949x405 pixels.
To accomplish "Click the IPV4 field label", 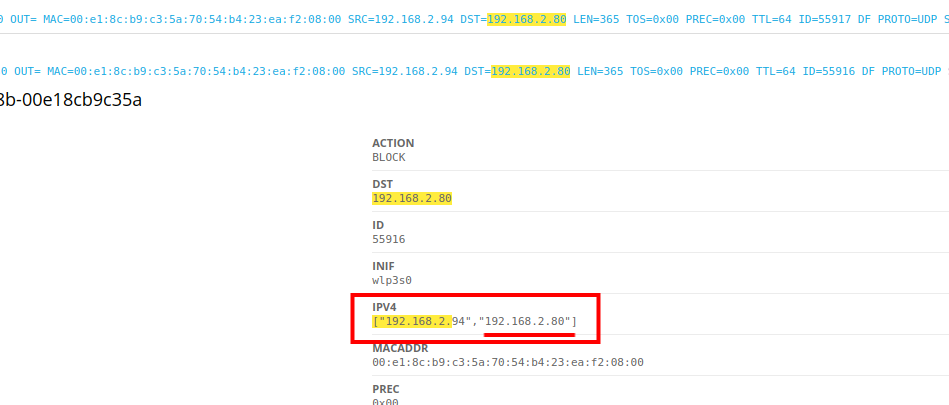I will (384, 308).
